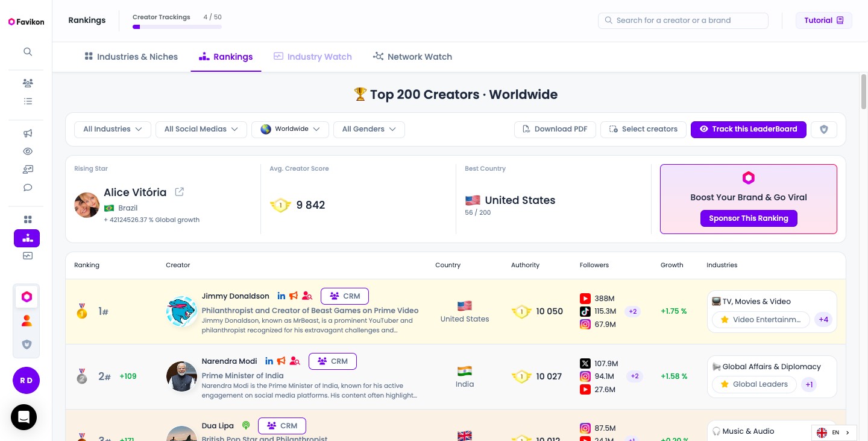The height and width of the screenshot is (441, 868).
Task: Click CRM button for Jimmy Donaldson
Action: (345, 296)
